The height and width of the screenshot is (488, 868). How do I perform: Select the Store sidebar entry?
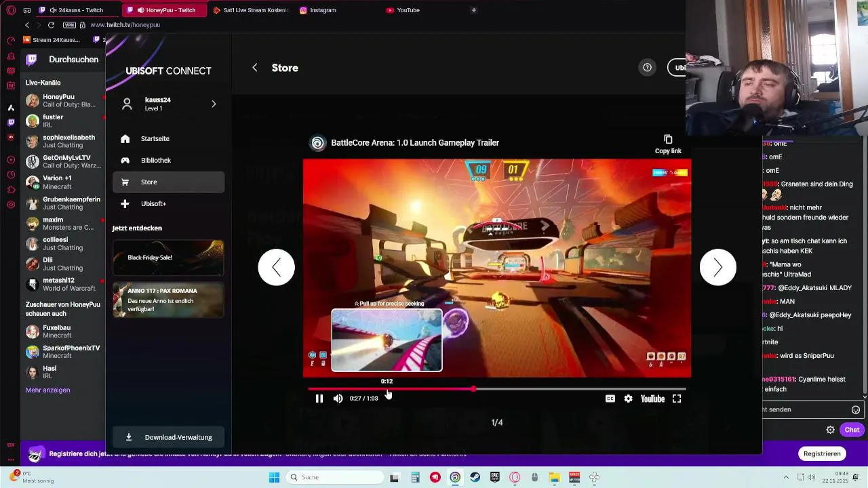coord(168,182)
